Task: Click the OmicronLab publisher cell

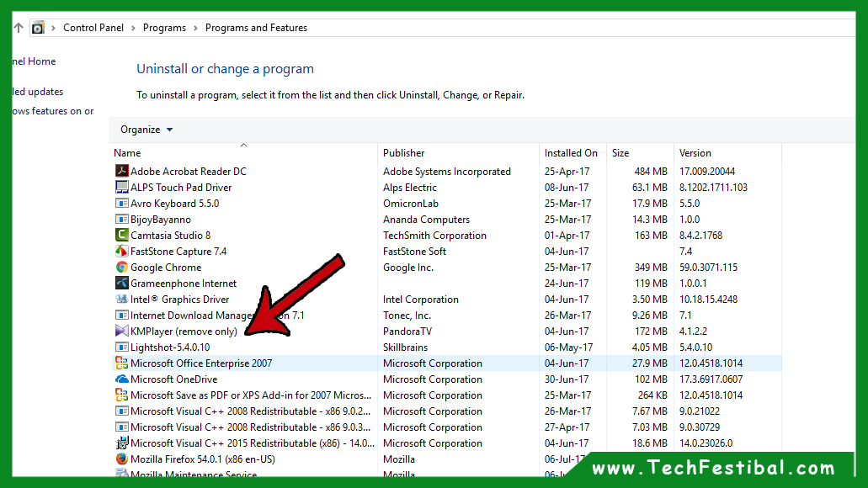Action: coord(411,203)
